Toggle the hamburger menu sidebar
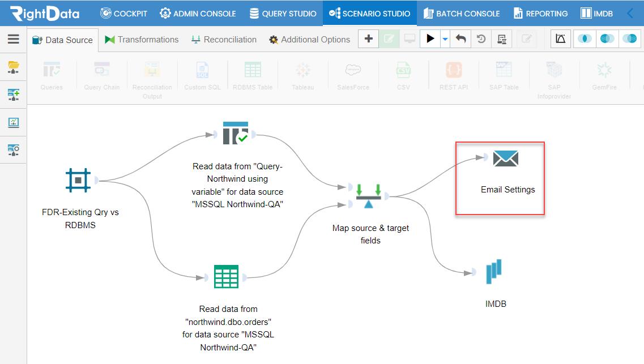Viewport: 644px width, 364px height. (x=14, y=39)
